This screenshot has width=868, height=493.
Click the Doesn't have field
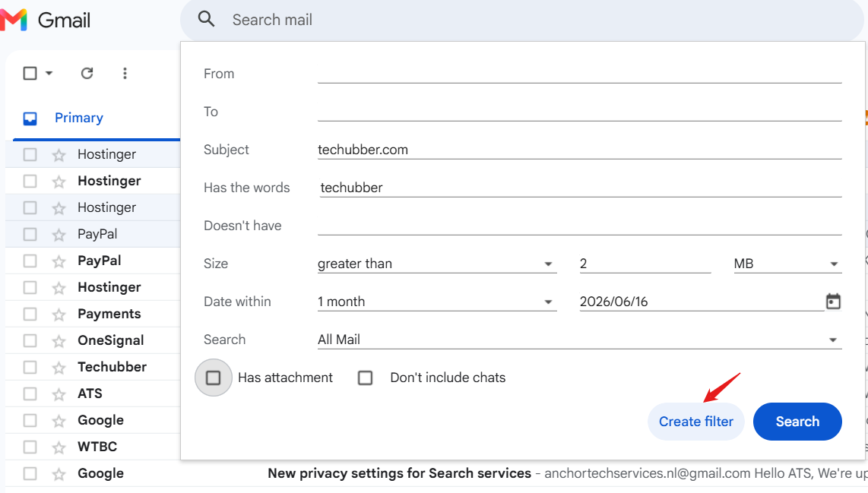coord(580,226)
